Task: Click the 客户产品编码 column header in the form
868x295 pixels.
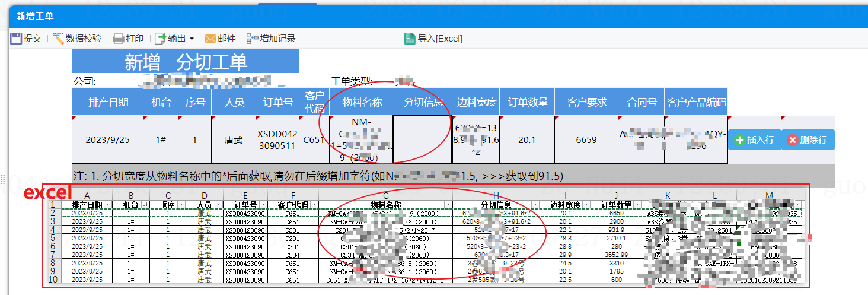Action: 696,102
